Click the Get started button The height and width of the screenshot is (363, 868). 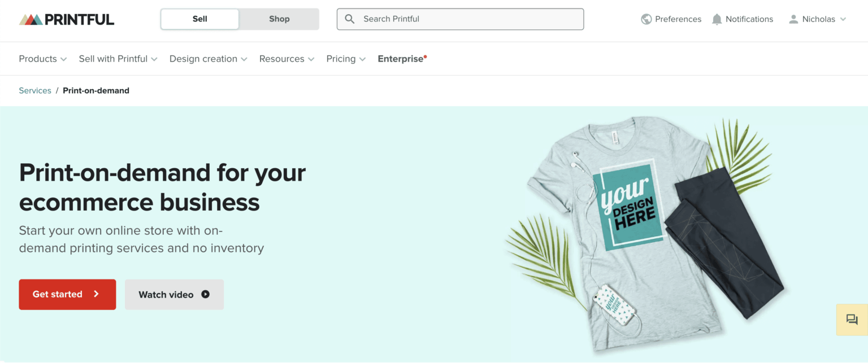(67, 294)
